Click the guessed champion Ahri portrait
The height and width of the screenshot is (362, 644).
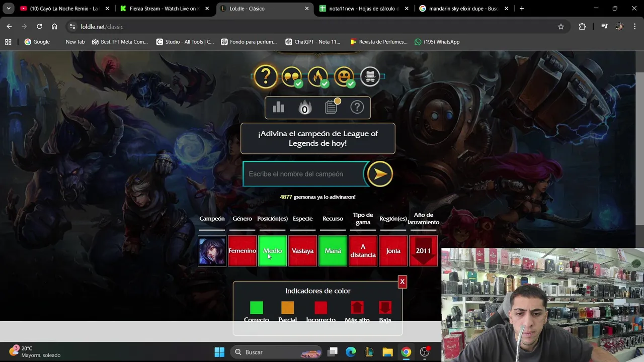click(212, 251)
